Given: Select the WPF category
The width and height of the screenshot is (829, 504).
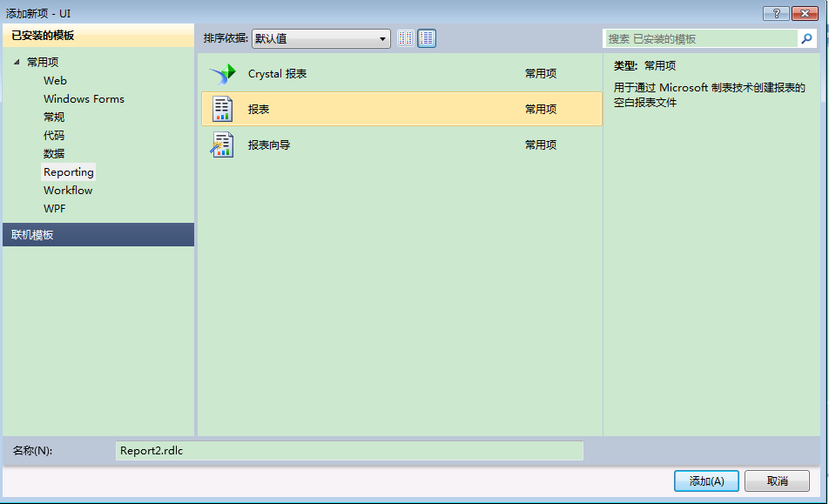Looking at the screenshot, I should (55, 209).
